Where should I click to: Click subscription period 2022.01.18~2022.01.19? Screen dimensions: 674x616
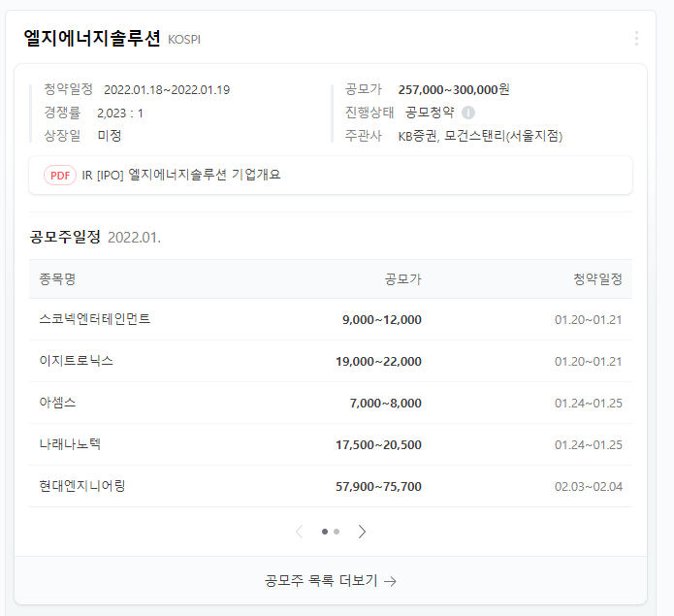(167, 90)
